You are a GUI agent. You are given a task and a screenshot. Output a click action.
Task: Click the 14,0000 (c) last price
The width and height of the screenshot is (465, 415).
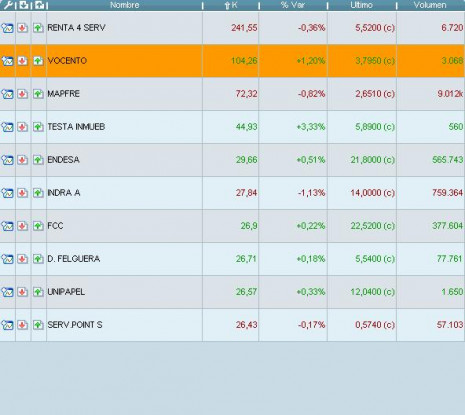click(x=373, y=193)
